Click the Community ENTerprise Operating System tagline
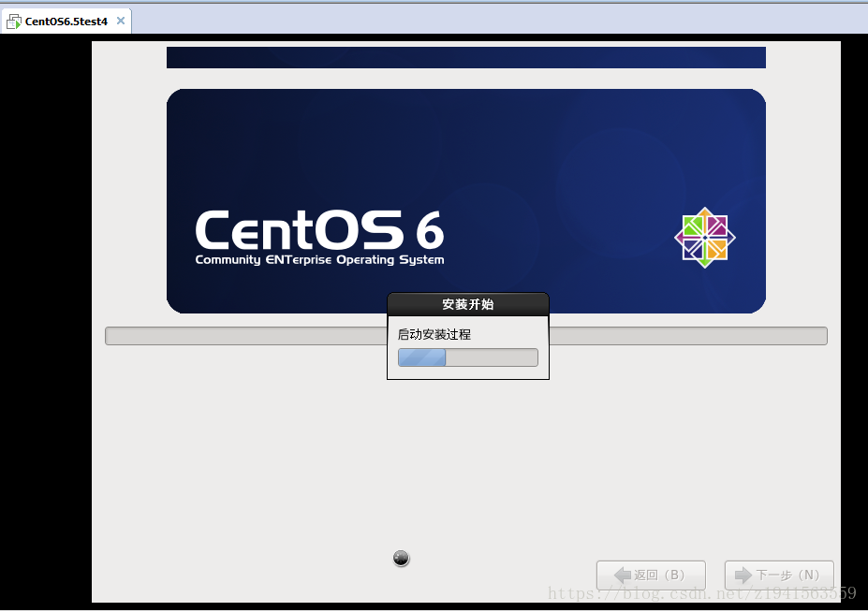The height and width of the screenshot is (612, 868). pos(319,259)
